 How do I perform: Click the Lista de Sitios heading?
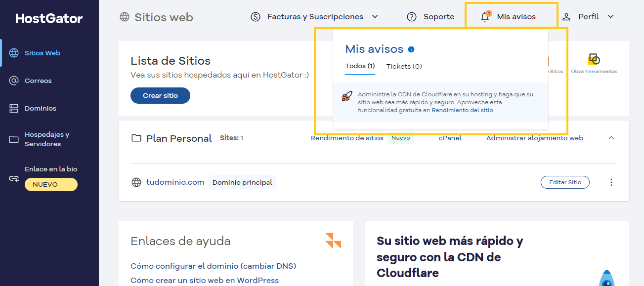point(171,61)
